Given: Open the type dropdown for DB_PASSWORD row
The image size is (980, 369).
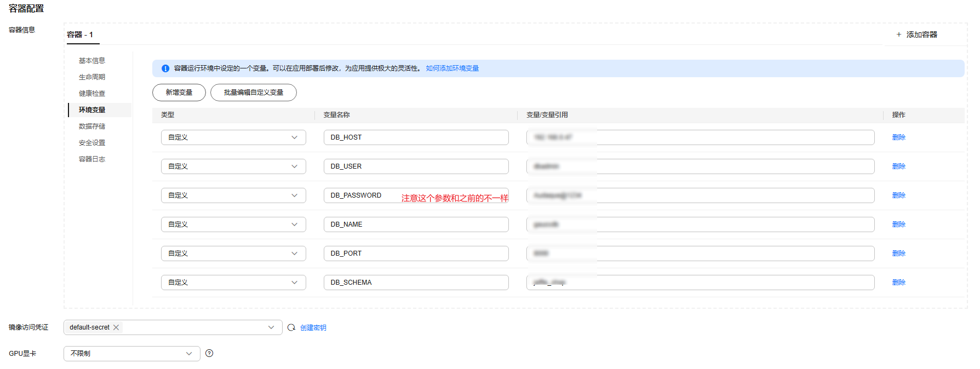Looking at the screenshot, I should click(294, 195).
